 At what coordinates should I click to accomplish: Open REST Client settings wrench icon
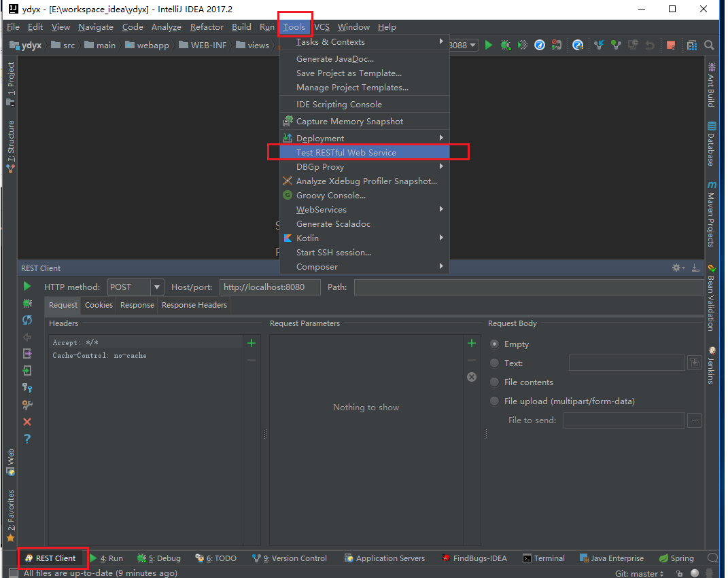point(27,405)
